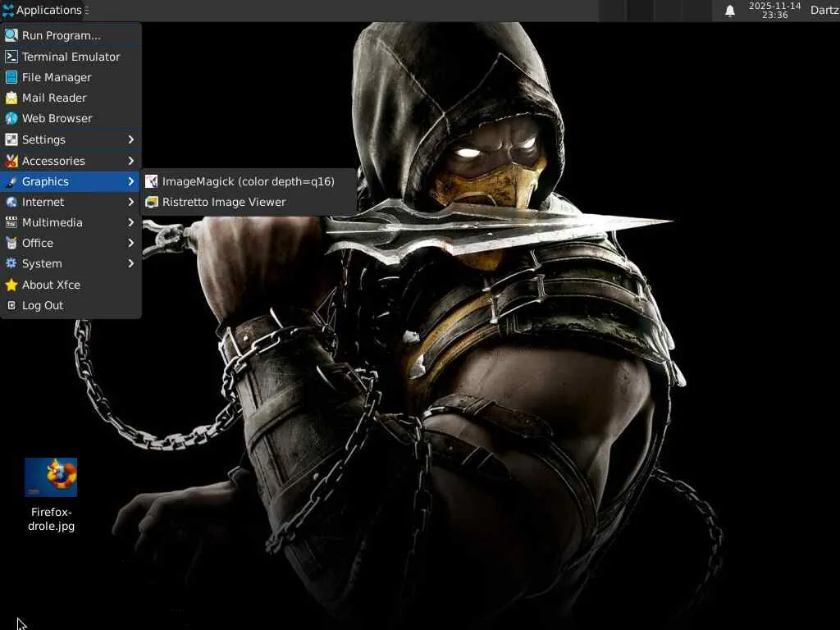840x630 pixels.
Task: Open File Manager menu entry
Action: click(71, 77)
